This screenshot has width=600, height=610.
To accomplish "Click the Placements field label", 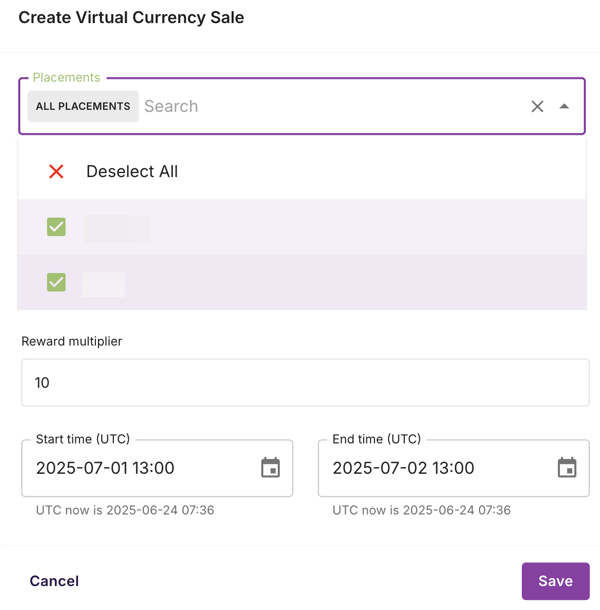I will point(66,77).
